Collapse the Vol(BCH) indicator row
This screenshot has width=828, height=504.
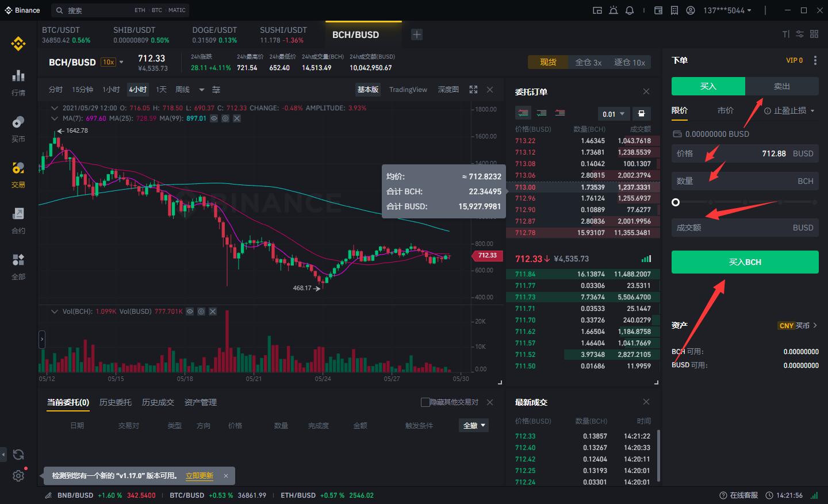click(x=55, y=311)
